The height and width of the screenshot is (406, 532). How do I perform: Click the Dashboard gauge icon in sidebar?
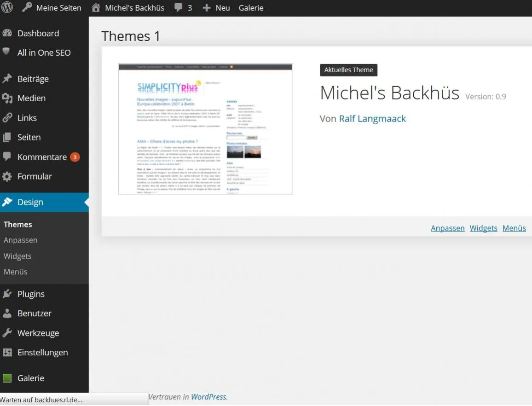coord(7,33)
